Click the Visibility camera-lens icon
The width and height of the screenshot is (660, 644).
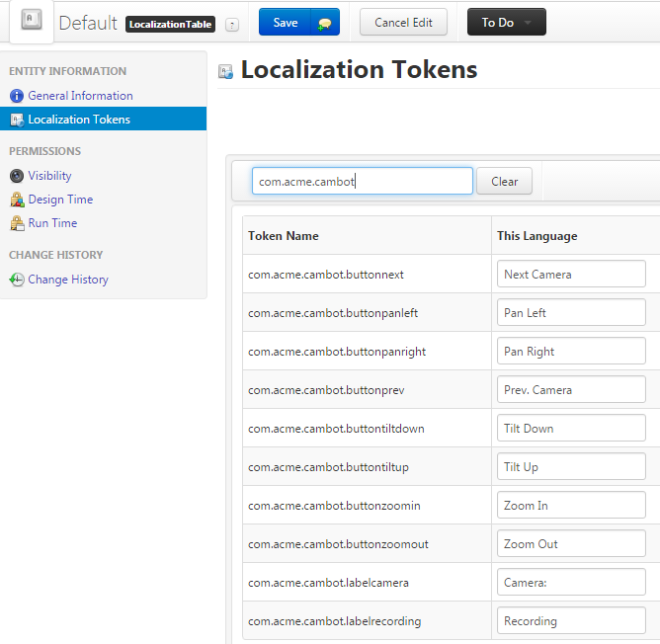pos(17,176)
